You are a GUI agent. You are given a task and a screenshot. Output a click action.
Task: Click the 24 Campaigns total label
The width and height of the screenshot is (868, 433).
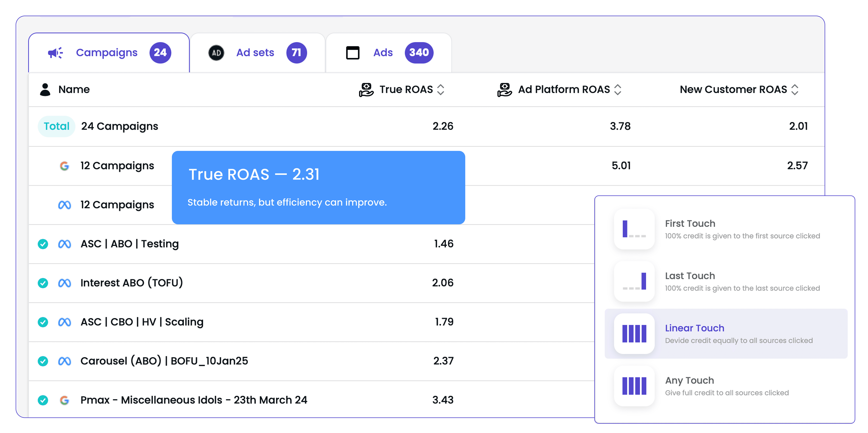point(120,126)
